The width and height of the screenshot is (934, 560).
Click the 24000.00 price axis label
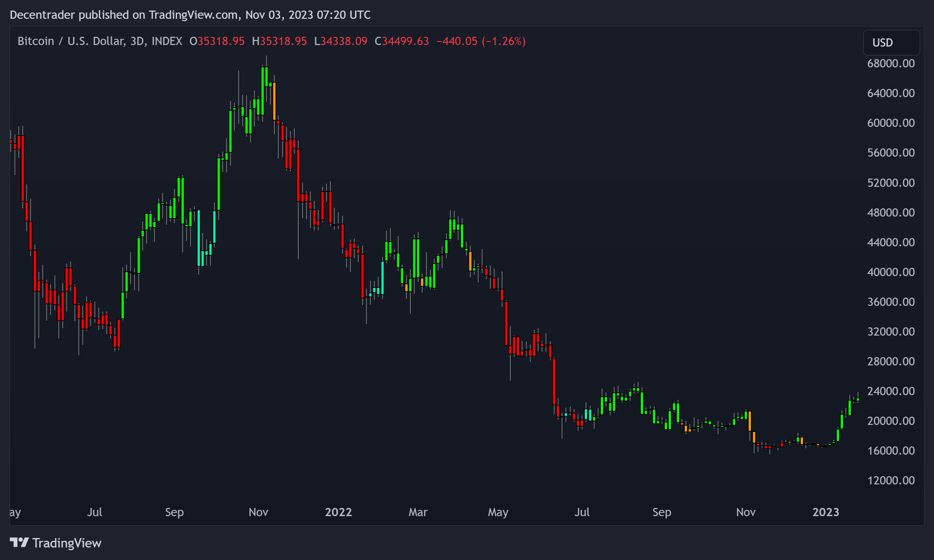click(x=890, y=391)
